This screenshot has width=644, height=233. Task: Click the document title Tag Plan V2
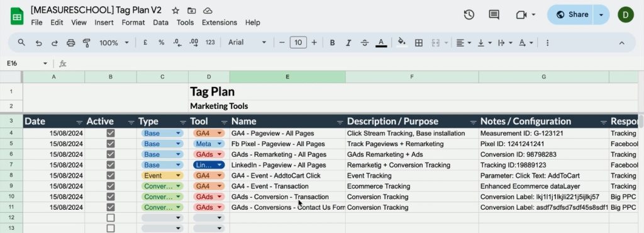point(96,10)
